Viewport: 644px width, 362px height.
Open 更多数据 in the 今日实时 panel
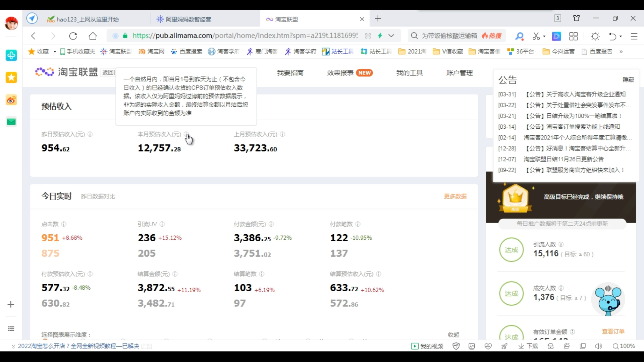tap(455, 196)
